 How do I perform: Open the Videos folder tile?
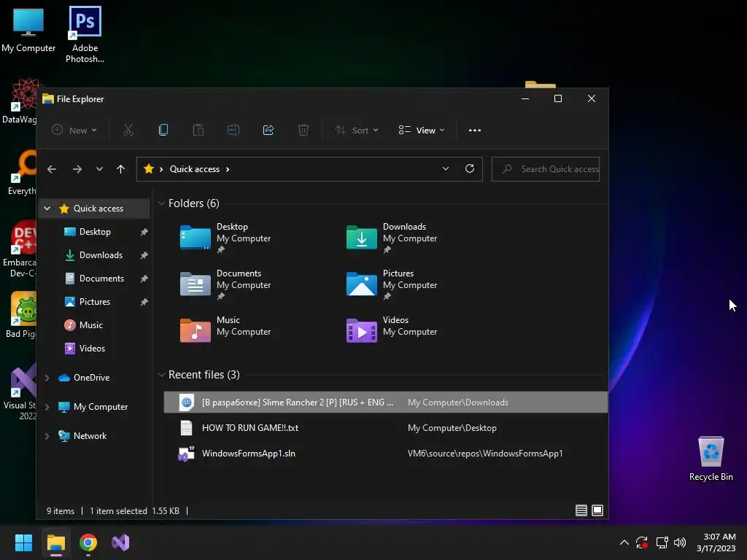[392, 327]
